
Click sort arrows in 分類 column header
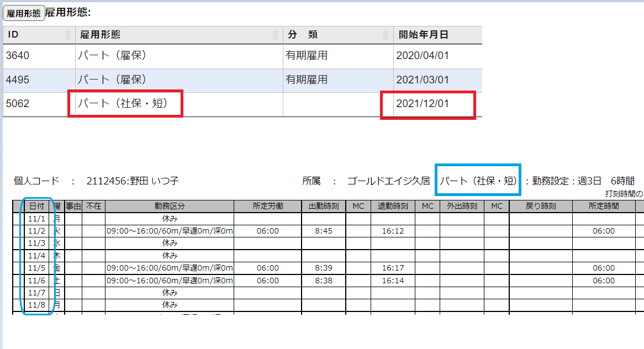click(x=387, y=35)
